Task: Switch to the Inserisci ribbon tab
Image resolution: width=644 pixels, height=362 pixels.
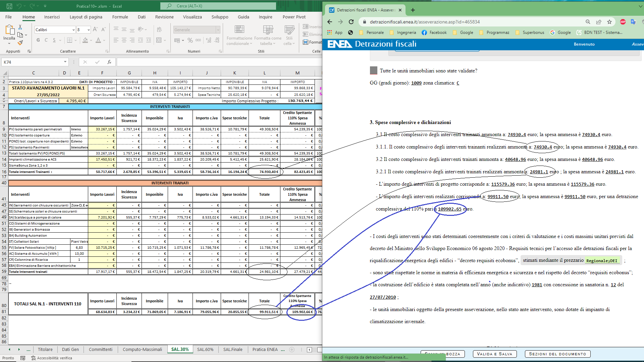Action: coord(52,17)
